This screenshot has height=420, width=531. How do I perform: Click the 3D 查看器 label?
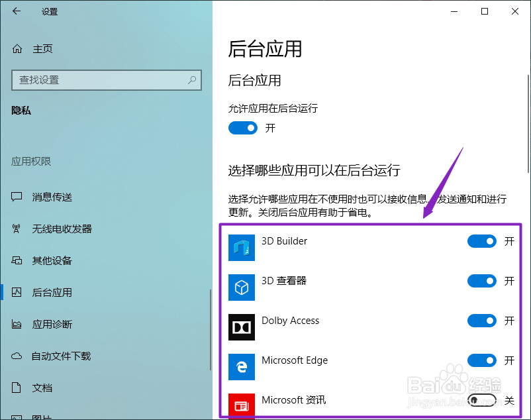click(284, 280)
